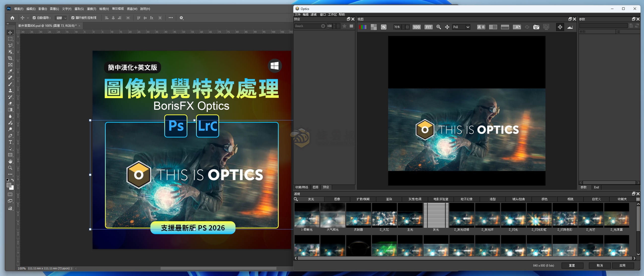Open the 文件 menu in Optics
Screen dimensions: 644x276
click(x=298, y=14)
